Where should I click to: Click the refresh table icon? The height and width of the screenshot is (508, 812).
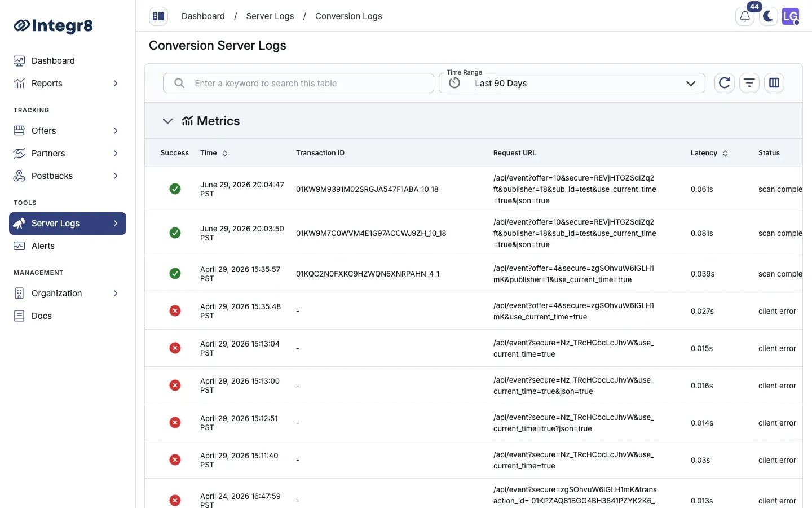pyautogui.click(x=725, y=83)
